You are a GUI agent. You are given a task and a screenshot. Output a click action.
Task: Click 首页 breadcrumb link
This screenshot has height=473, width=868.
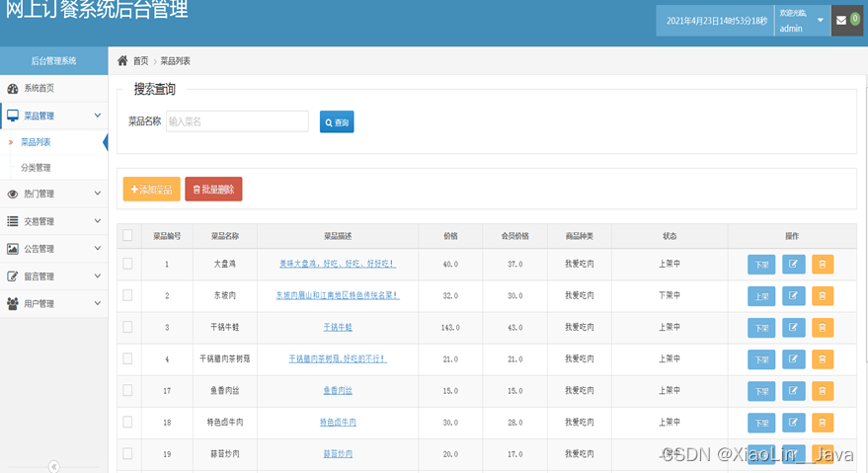coord(140,61)
